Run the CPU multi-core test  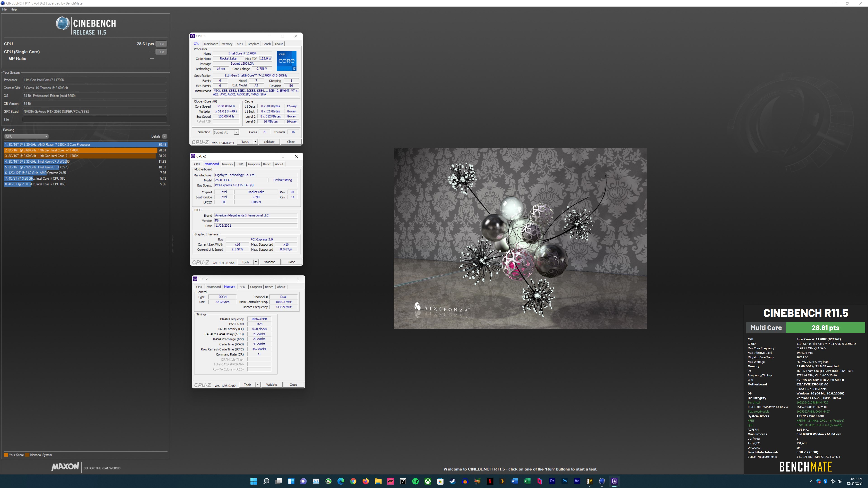(x=161, y=44)
